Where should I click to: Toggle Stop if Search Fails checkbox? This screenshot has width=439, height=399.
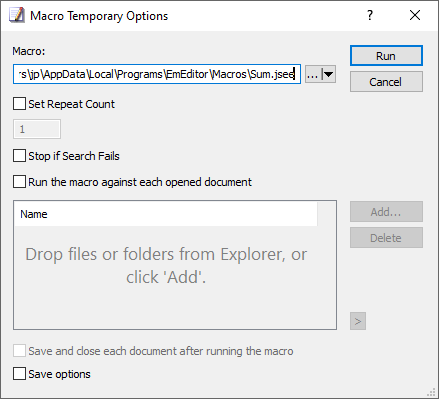pyautogui.click(x=19, y=156)
